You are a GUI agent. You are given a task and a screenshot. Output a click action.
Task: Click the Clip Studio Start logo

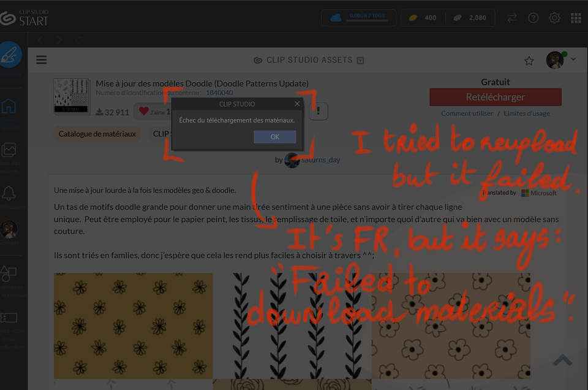24,18
